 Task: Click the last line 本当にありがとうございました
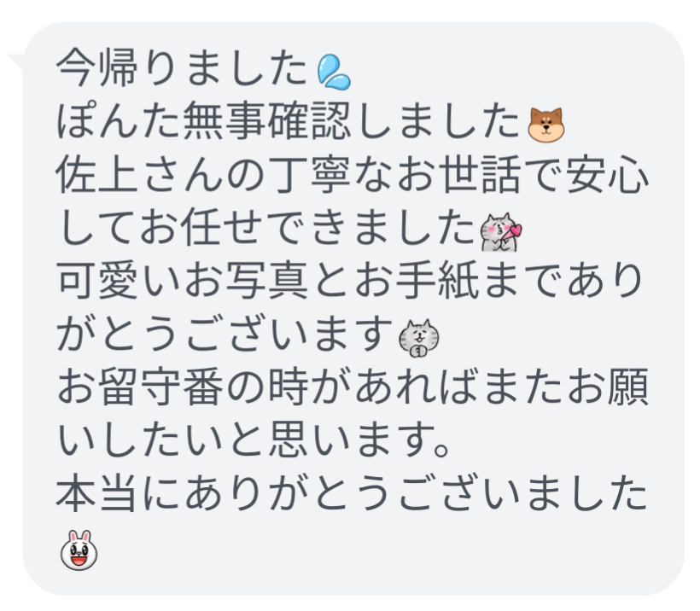(x=352, y=492)
